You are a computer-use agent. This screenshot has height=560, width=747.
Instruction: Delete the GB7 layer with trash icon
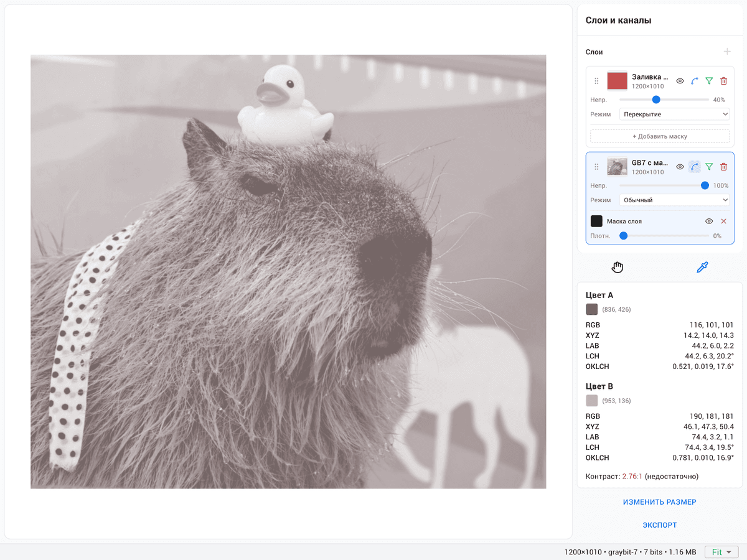tap(723, 167)
